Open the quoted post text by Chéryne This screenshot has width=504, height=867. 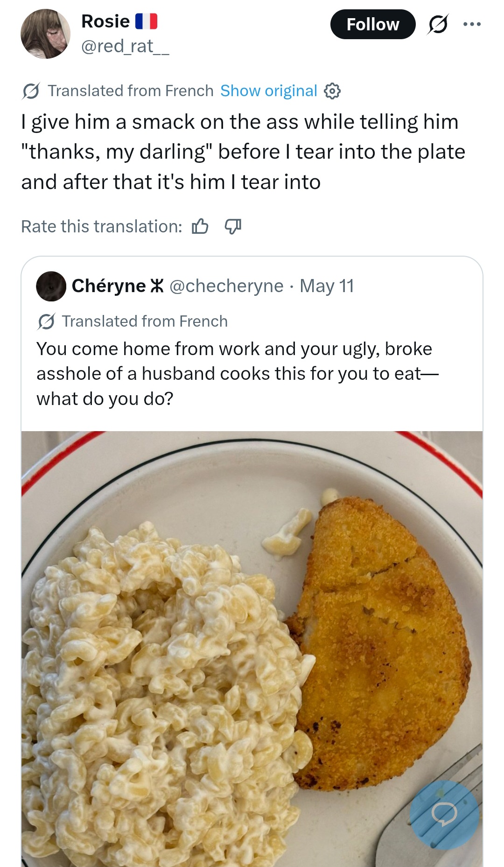tap(238, 374)
